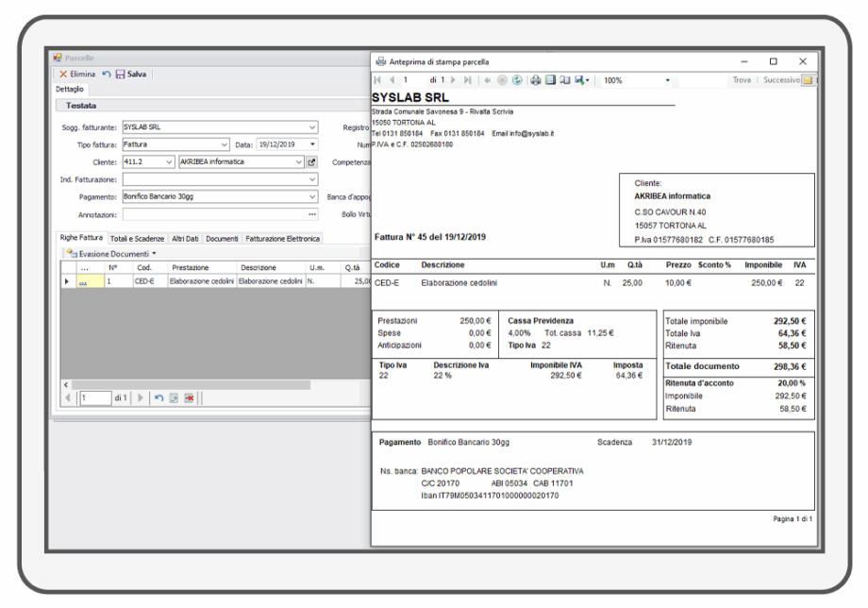Click the Totale documento 298,36 € value
868x608 pixels.
[x=790, y=366]
